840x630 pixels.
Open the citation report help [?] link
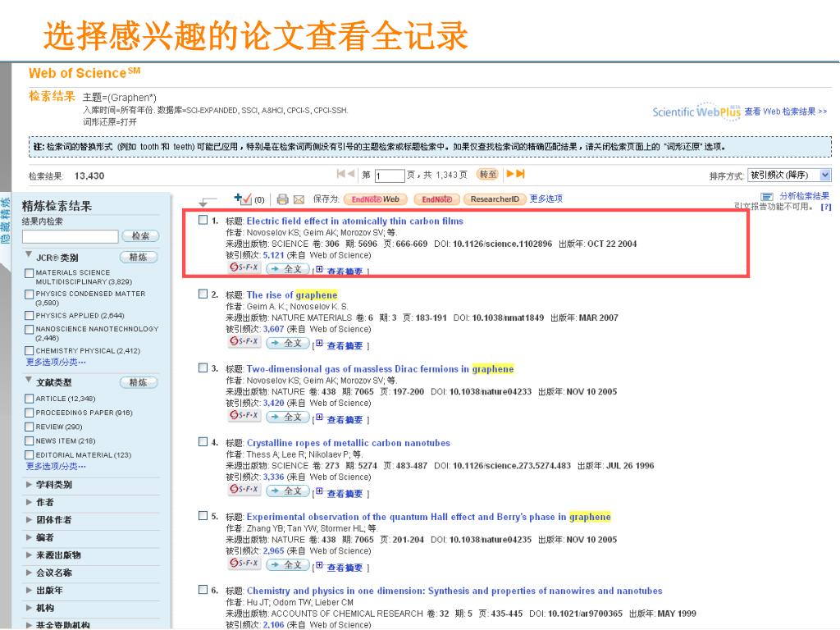[825, 207]
